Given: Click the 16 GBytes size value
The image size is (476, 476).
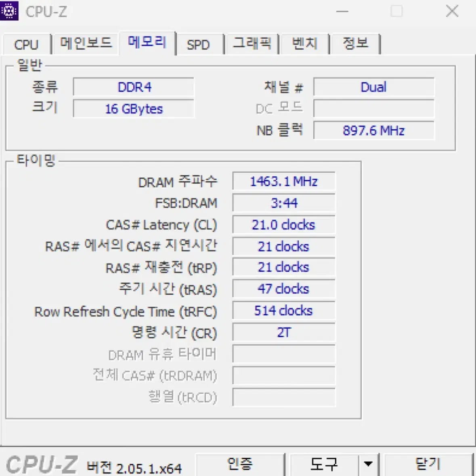Looking at the screenshot, I should tap(134, 109).
